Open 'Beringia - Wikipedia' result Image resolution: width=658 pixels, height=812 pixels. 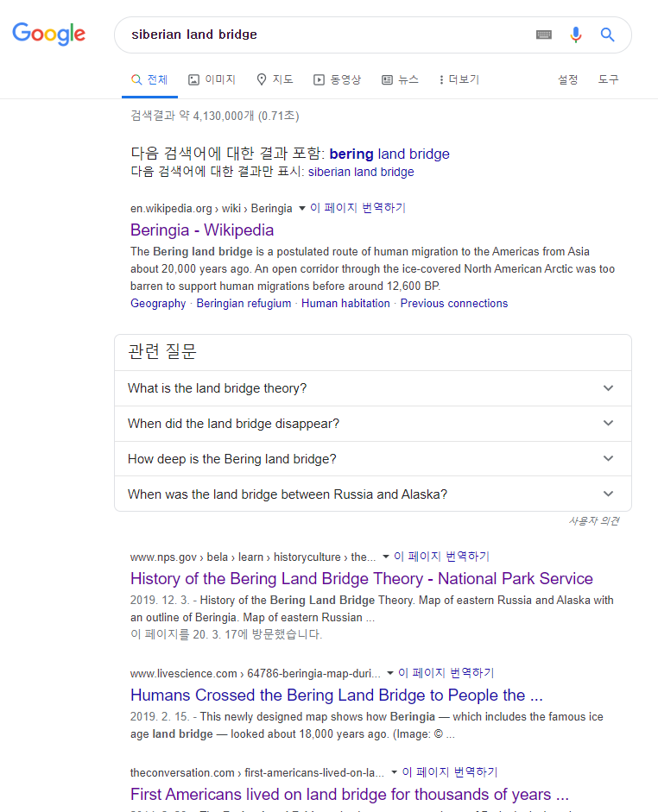tap(202, 230)
